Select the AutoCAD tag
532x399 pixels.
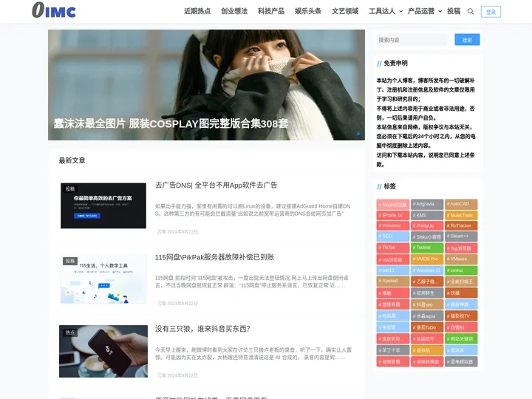[x=461, y=204]
